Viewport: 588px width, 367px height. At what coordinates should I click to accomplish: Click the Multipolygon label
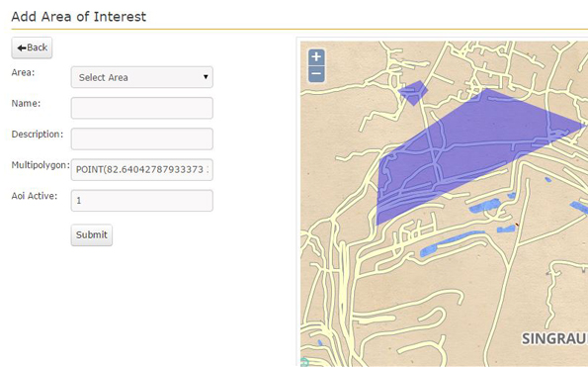pos(41,165)
